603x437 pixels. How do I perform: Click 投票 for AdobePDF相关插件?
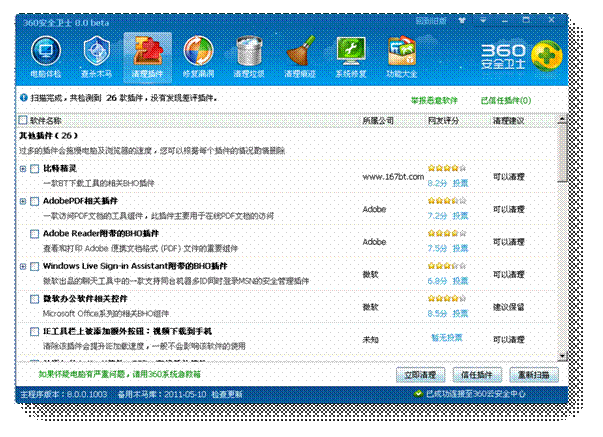(460, 216)
